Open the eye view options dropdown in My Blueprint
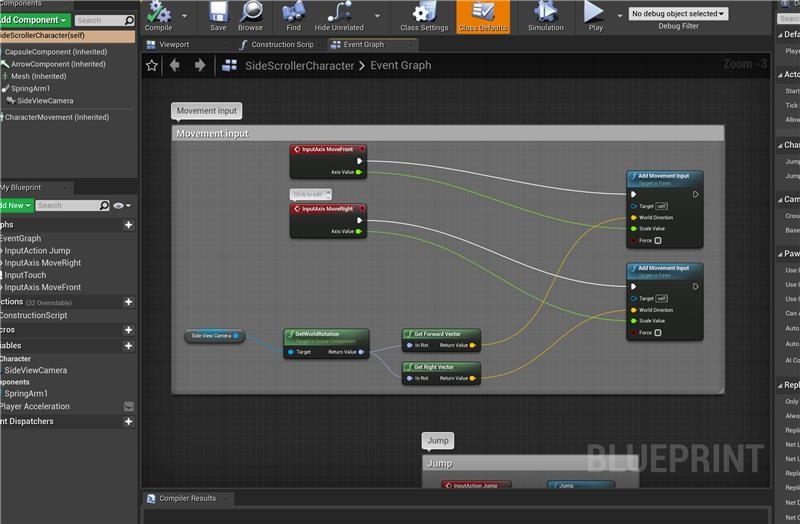This screenshot has height=524, width=800. [121, 205]
